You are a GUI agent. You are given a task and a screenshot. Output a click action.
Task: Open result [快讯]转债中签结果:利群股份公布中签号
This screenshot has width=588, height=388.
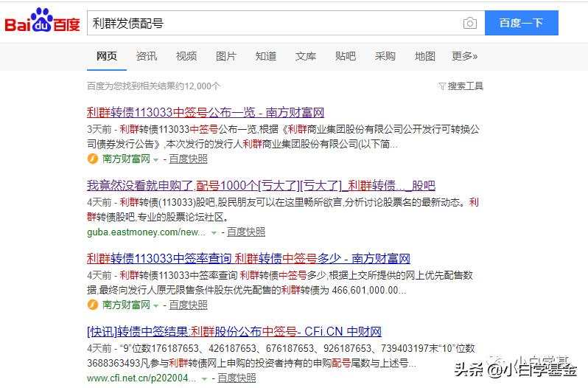point(234,331)
